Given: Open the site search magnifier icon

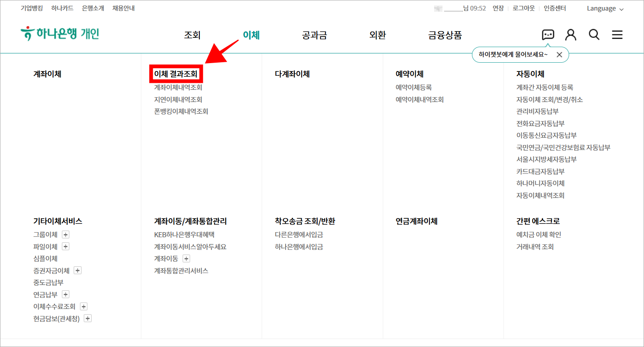Looking at the screenshot, I should pos(594,34).
